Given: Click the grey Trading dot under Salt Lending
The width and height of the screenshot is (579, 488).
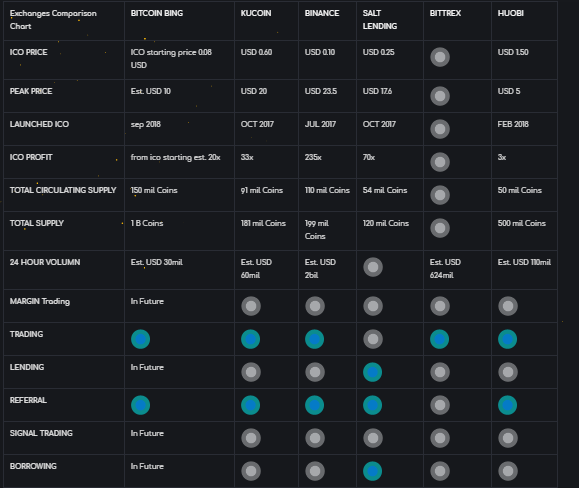Looking at the screenshot, I should tap(373, 339).
